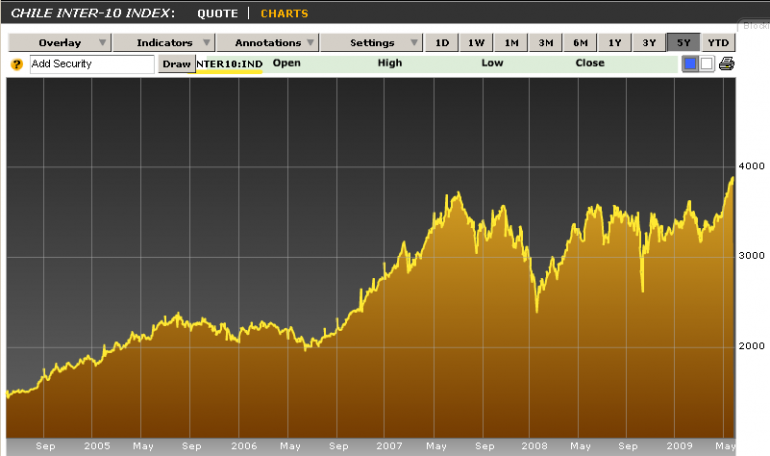Click the Close column label

click(590, 63)
